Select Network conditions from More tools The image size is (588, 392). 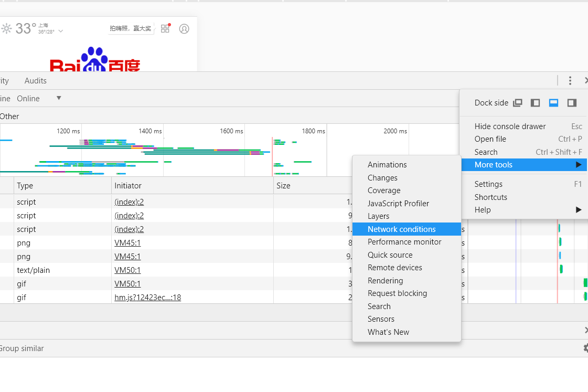coord(401,229)
